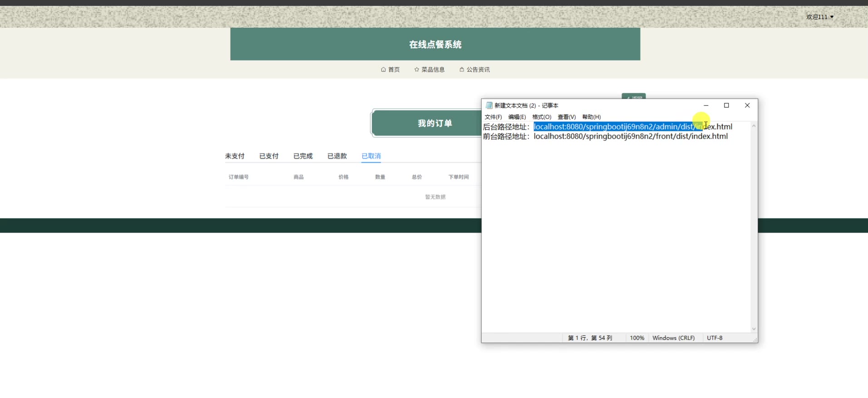Click the Notepad scrollbar up arrow
This screenshot has height=398, width=868.
click(x=754, y=126)
